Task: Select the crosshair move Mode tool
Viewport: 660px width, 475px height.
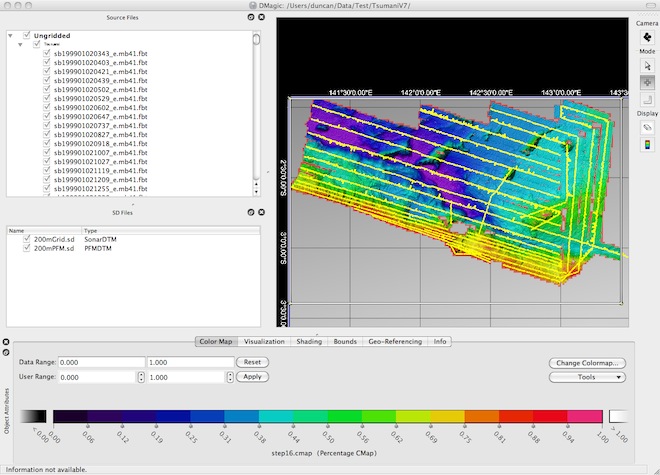Action: click(647, 83)
